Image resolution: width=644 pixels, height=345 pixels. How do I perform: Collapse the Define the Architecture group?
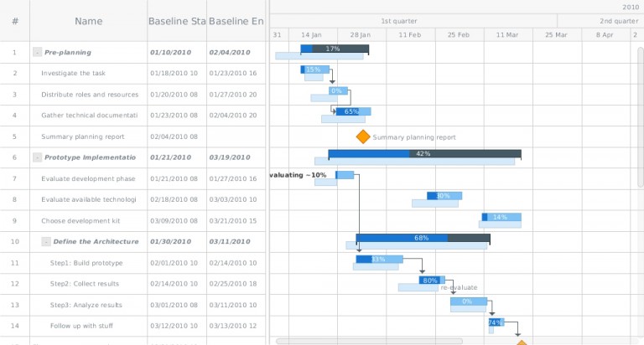(45, 241)
